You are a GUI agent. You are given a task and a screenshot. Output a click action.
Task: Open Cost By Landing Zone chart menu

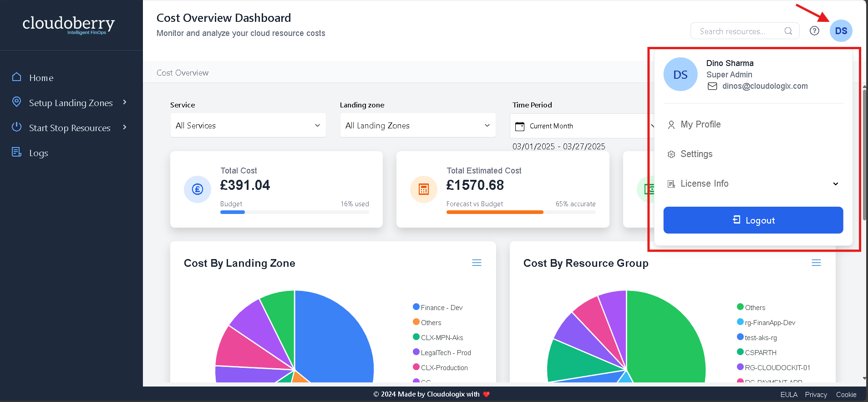tap(477, 263)
